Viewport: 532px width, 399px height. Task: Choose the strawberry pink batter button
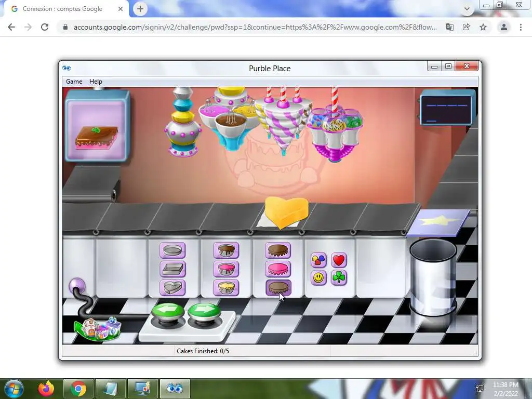(x=226, y=269)
